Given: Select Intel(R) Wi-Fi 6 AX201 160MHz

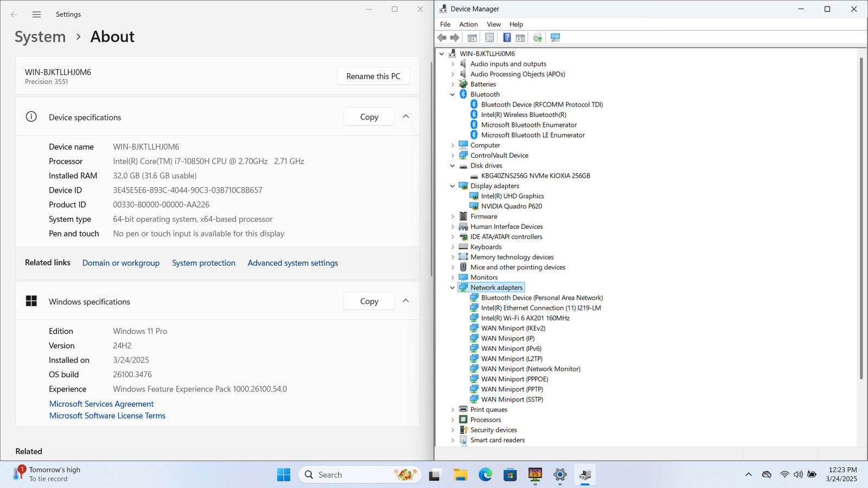Looking at the screenshot, I should pyautogui.click(x=525, y=318).
